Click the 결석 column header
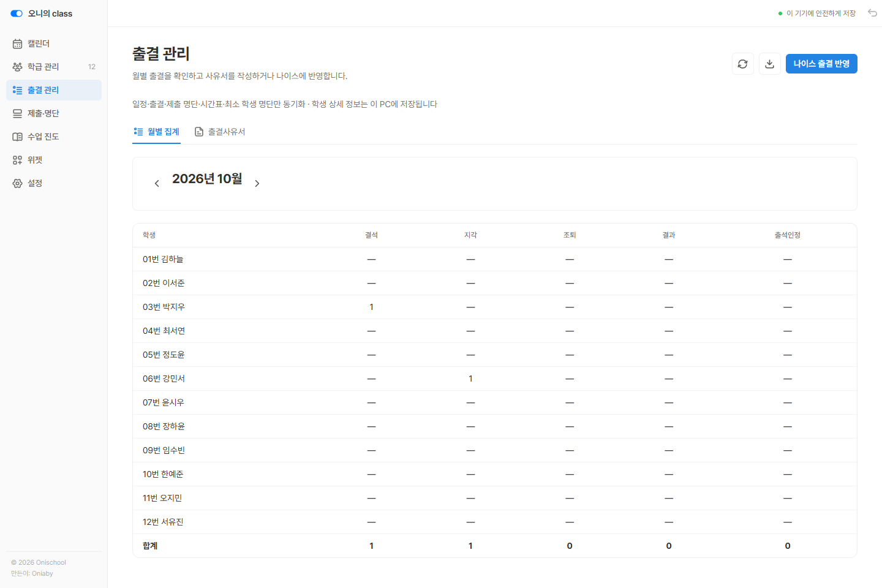882x588 pixels. [x=371, y=235]
